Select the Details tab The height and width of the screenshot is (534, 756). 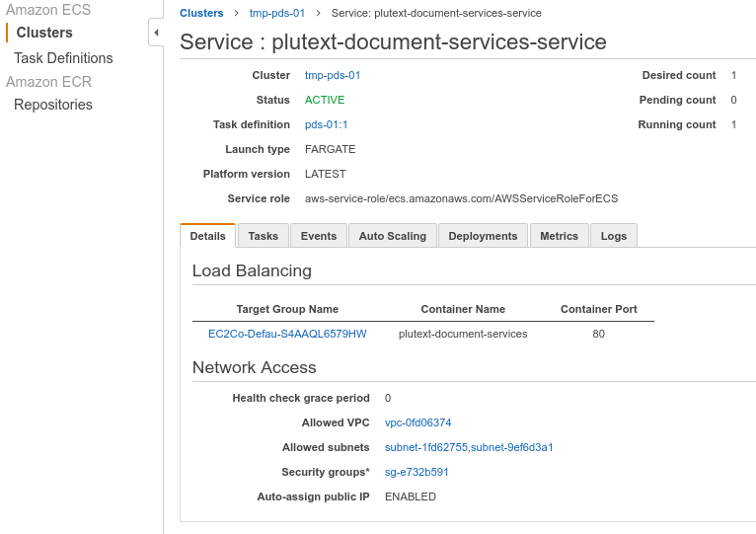tap(207, 236)
